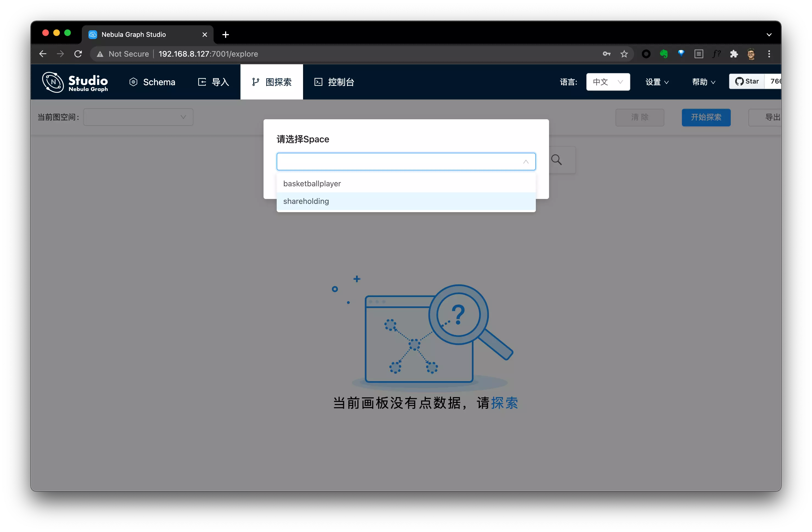Click the Evernote elephant extension icon
812x532 pixels.
coord(663,54)
